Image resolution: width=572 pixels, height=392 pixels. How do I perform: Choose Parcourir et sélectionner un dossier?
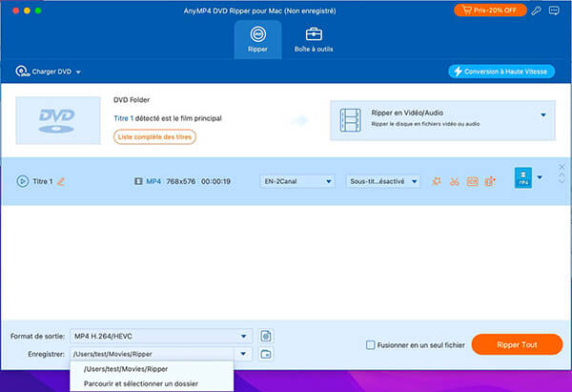(152, 383)
